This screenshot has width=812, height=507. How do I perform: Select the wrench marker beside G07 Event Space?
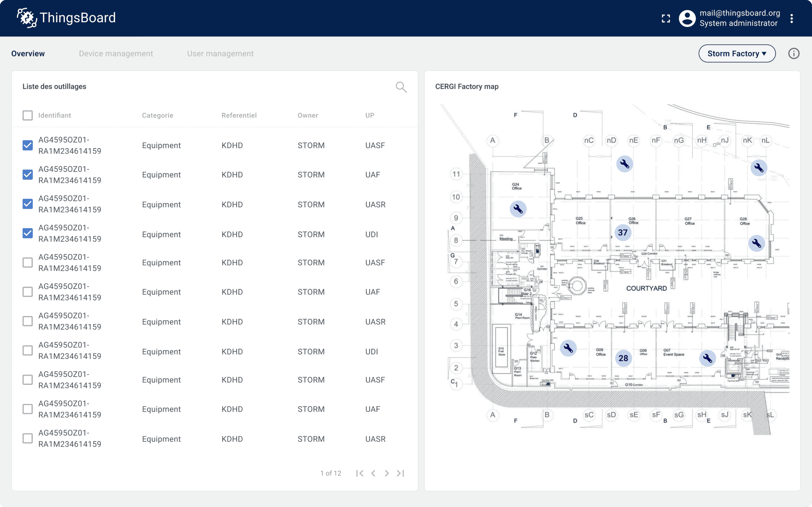(707, 358)
